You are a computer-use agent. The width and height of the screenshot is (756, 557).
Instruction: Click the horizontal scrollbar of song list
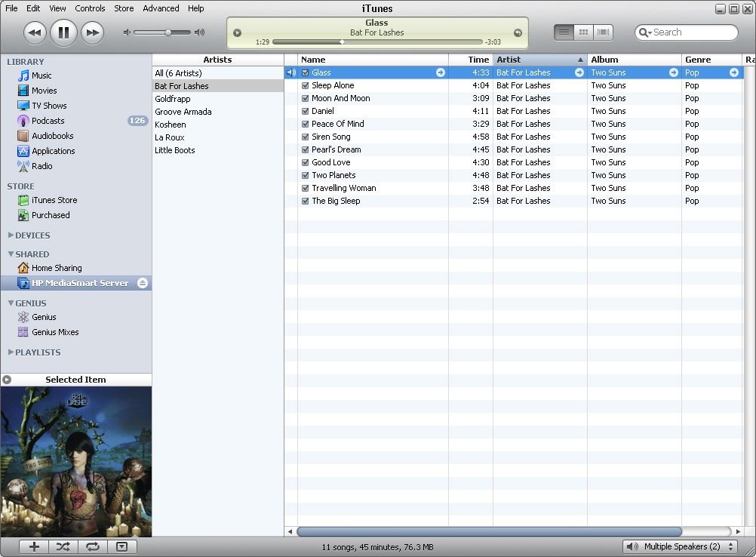coord(490,531)
